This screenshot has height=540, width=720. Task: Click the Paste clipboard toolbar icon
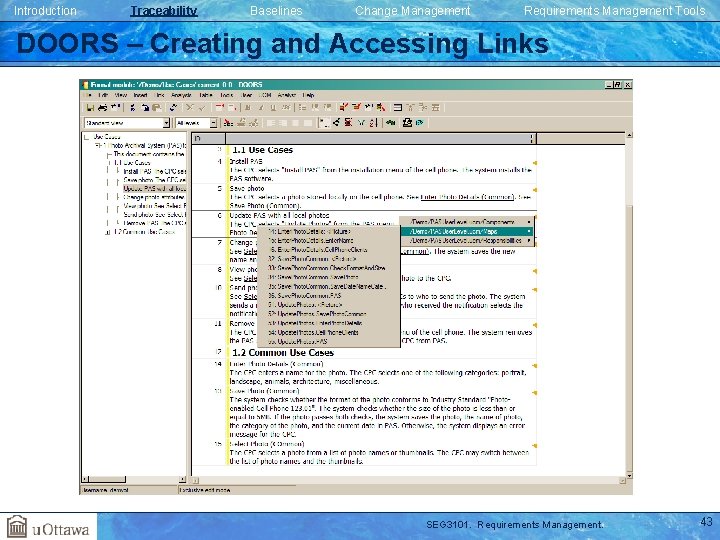pyautogui.click(x=156, y=107)
